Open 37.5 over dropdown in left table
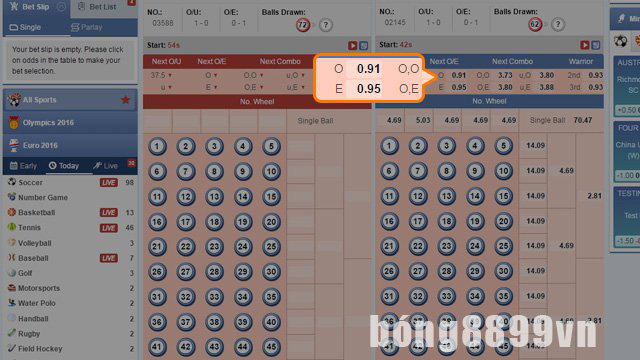Screen dimensions: 640x360 pyautogui.click(x=161, y=75)
